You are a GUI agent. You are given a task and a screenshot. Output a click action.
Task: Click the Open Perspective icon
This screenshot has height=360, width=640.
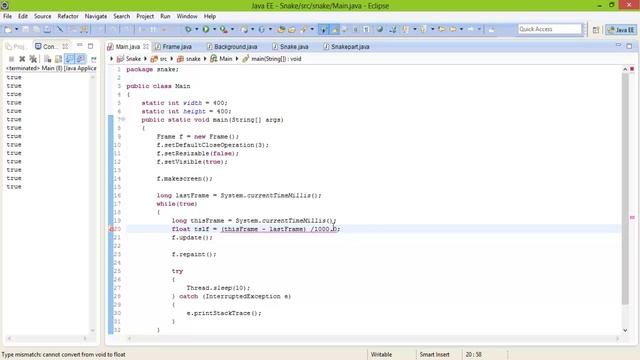tap(596, 29)
